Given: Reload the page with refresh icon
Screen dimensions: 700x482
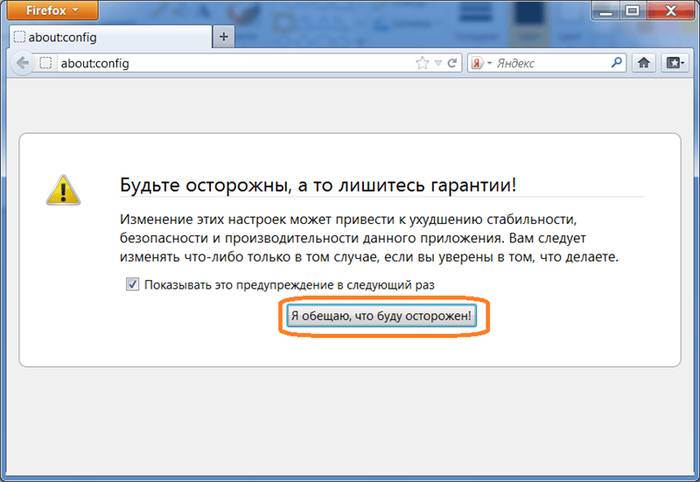Looking at the screenshot, I should click(x=452, y=63).
